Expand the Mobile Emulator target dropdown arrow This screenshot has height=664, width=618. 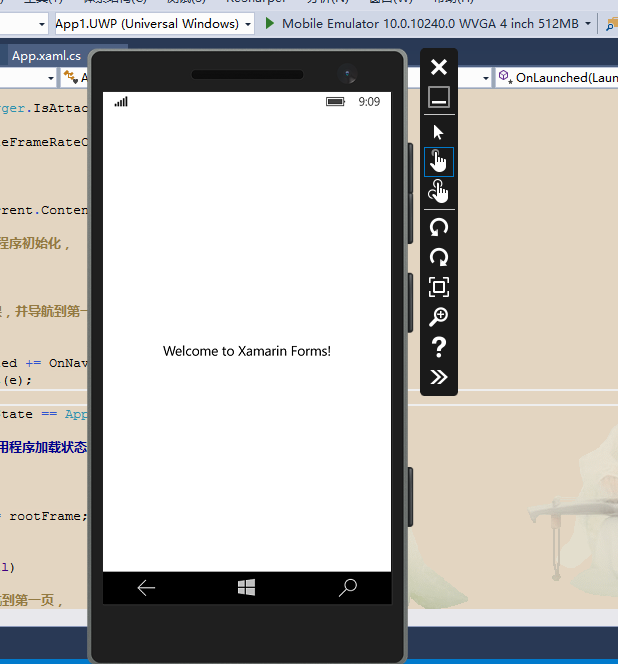coord(587,23)
